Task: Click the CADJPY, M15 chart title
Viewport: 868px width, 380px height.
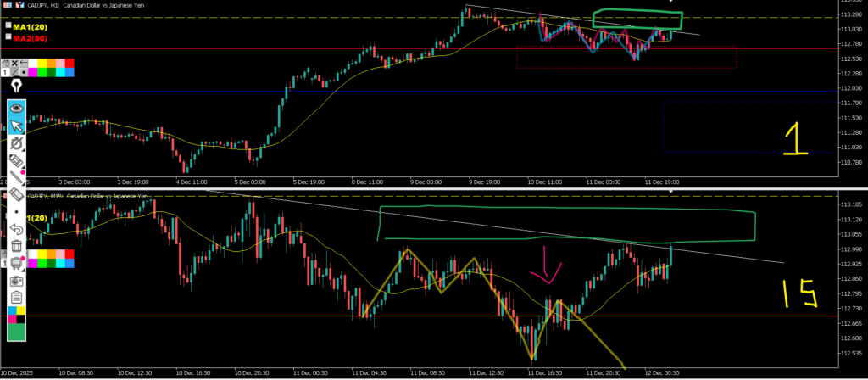Action: click(x=87, y=196)
